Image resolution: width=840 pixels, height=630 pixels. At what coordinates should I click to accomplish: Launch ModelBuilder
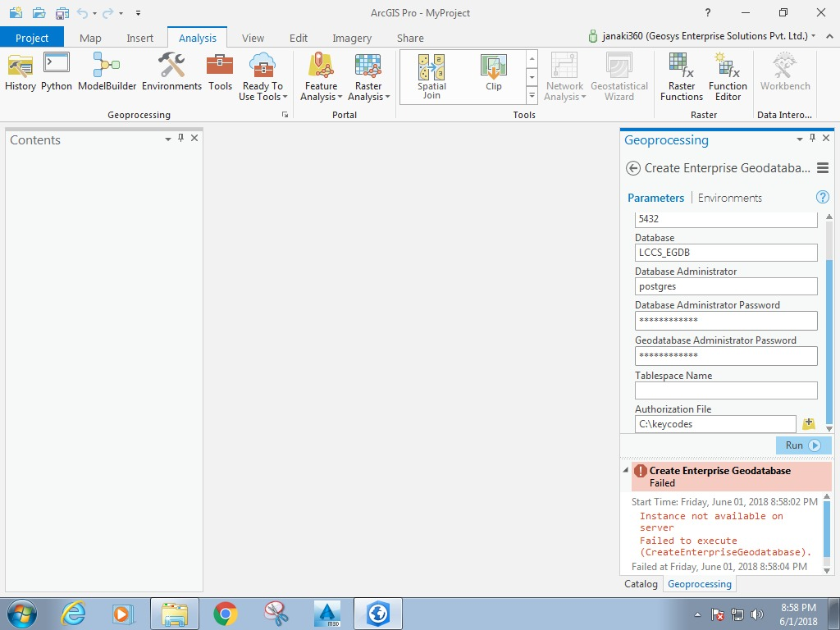[107, 72]
